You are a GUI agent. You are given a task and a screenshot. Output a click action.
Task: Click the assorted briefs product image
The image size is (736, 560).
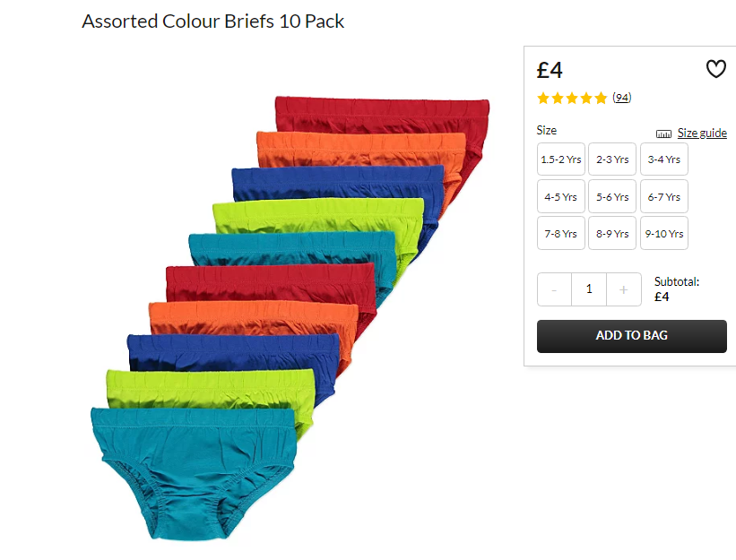point(290,318)
